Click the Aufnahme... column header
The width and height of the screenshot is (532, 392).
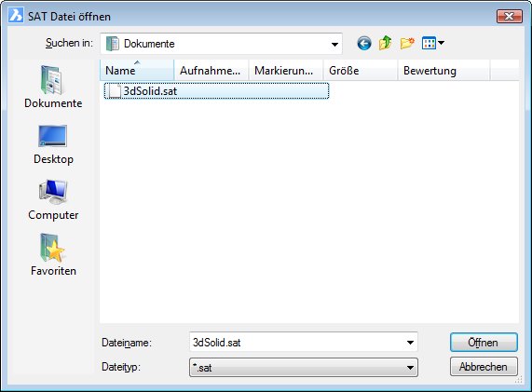(x=211, y=70)
